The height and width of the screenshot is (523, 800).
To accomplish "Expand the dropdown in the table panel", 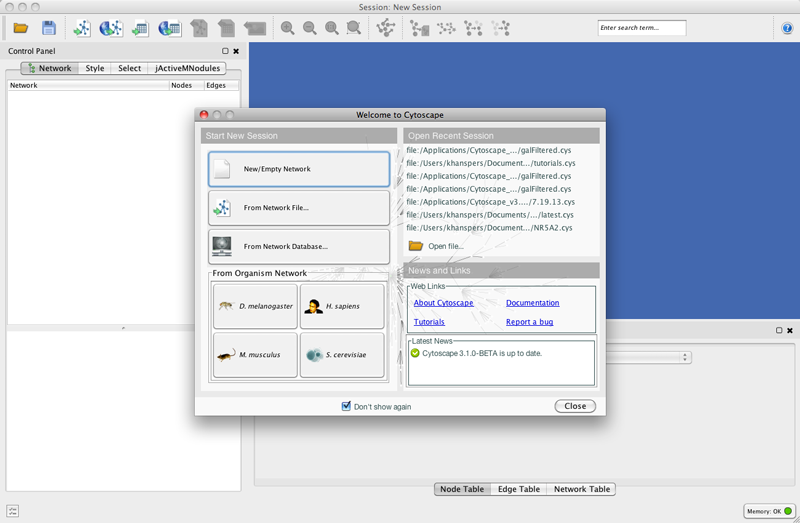I will click(685, 357).
